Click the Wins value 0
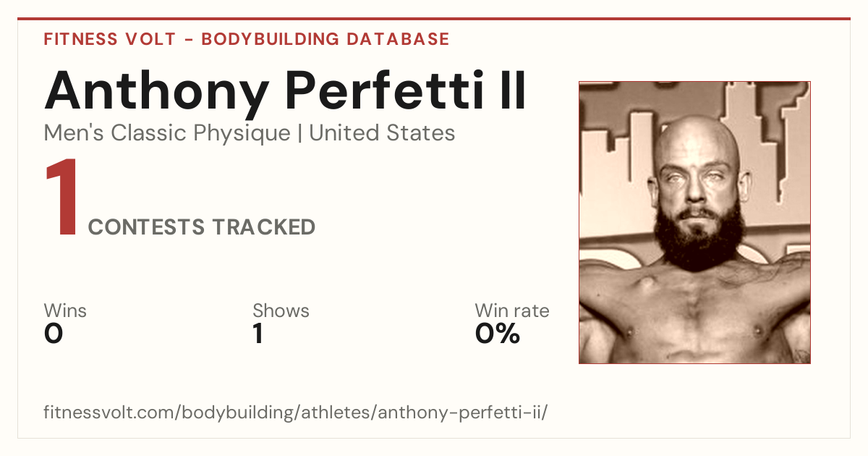This screenshot has width=868, height=456. pos(54,334)
